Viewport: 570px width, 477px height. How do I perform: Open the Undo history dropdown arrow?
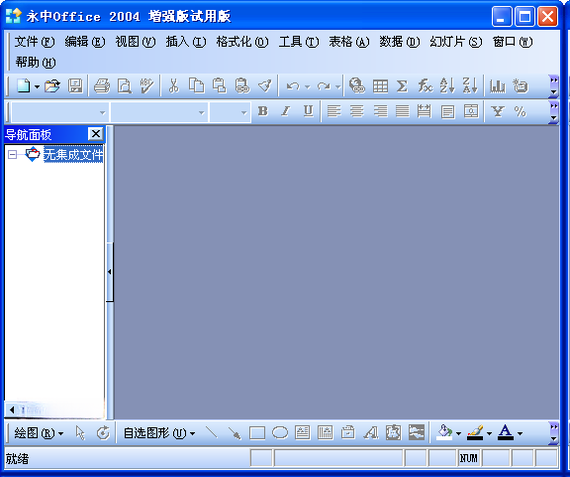click(x=308, y=87)
